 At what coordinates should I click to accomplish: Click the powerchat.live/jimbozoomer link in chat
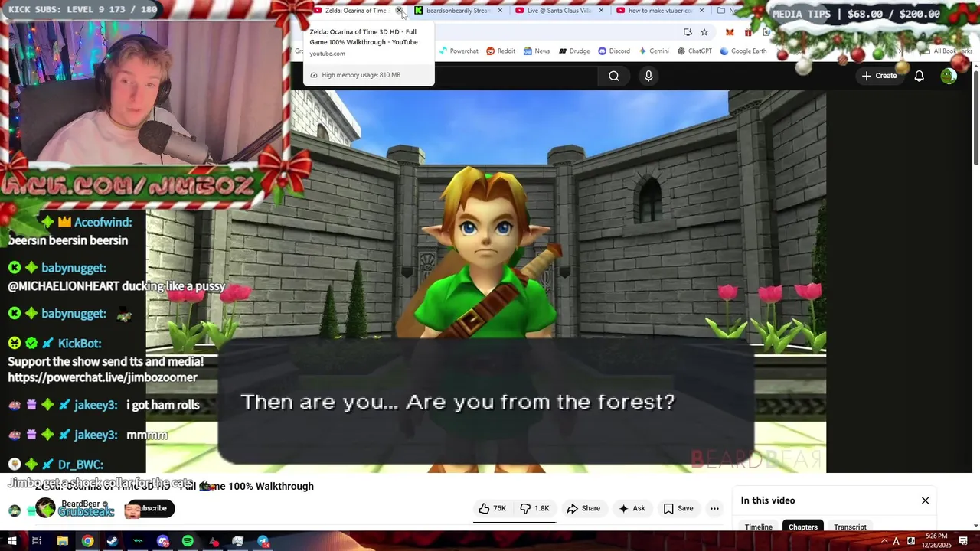(103, 377)
